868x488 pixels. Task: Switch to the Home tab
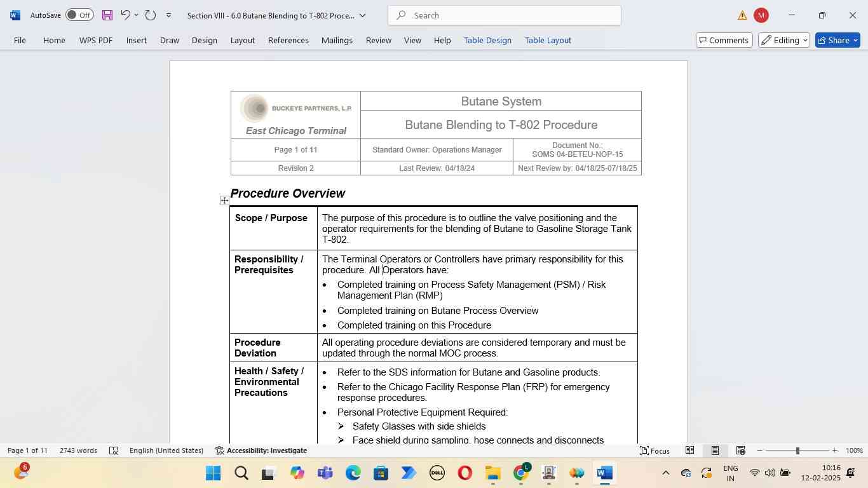pos(54,40)
